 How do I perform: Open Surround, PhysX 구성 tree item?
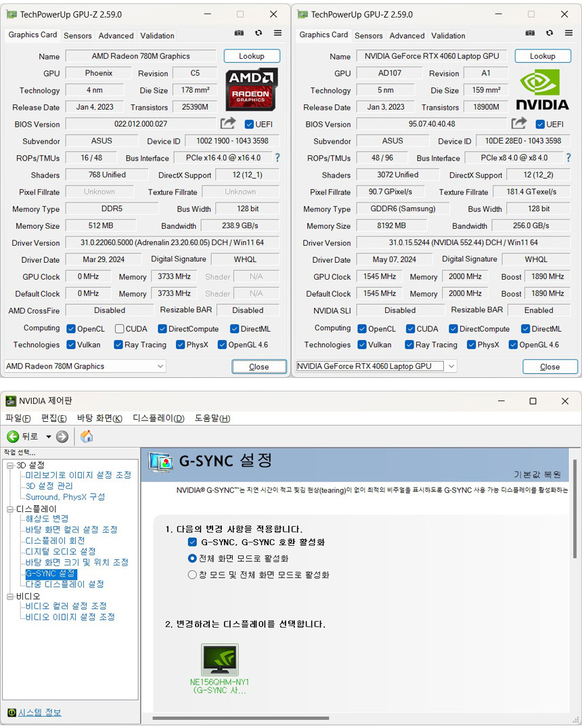click(x=66, y=497)
